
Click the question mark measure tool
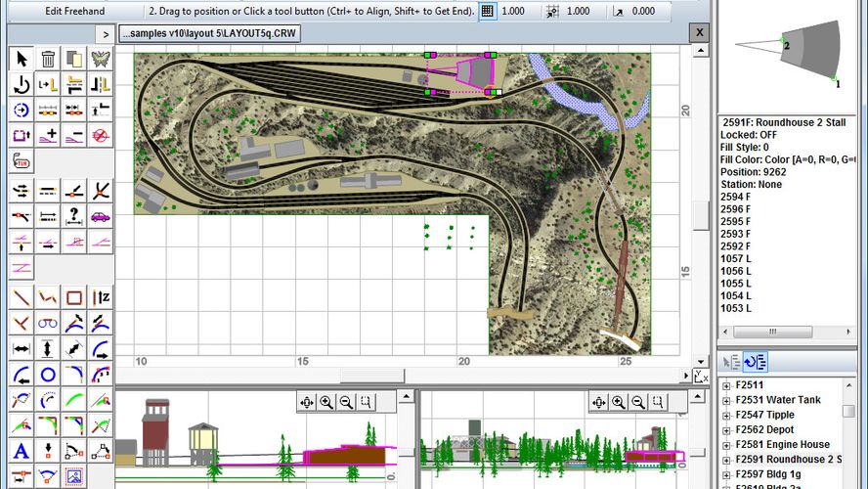73,215
